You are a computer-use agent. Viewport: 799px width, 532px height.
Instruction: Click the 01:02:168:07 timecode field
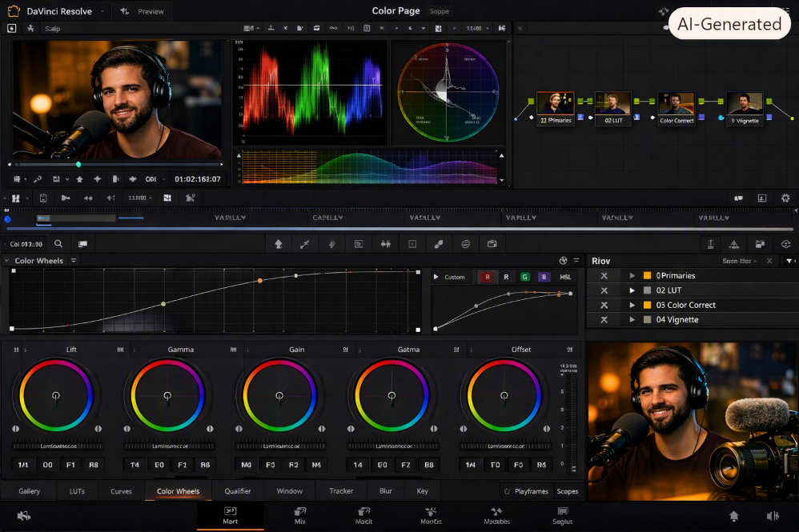[x=198, y=179]
